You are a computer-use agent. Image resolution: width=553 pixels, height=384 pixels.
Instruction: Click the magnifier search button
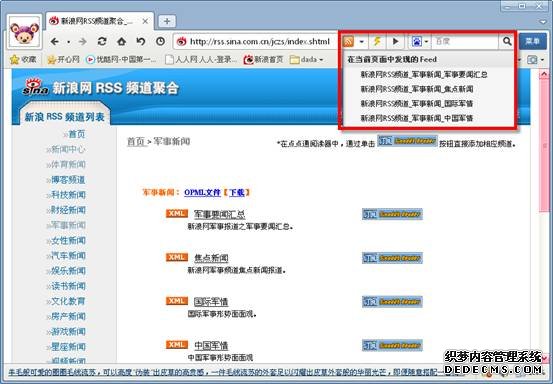(507, 42)
